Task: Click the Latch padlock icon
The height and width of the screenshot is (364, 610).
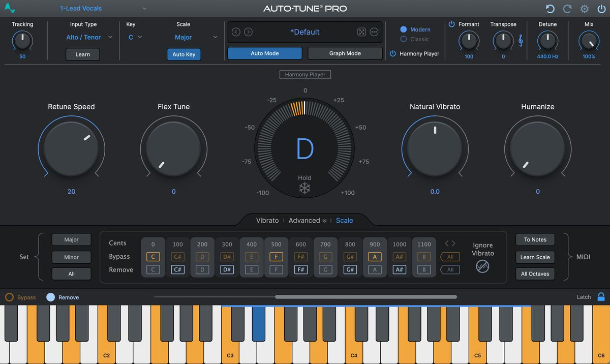Action: pyautogui.click(x=601, y=297)
